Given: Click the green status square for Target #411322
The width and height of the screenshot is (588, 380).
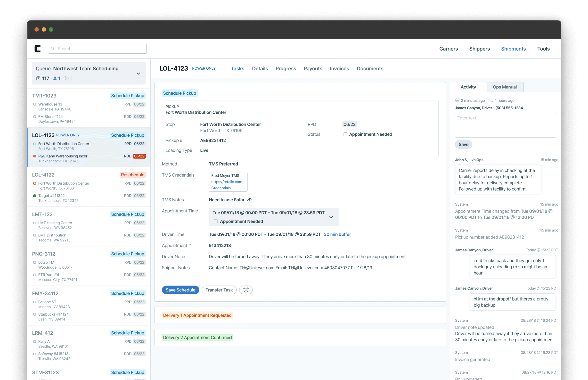Looking at the screenshot, I should (x=35, y=196).
